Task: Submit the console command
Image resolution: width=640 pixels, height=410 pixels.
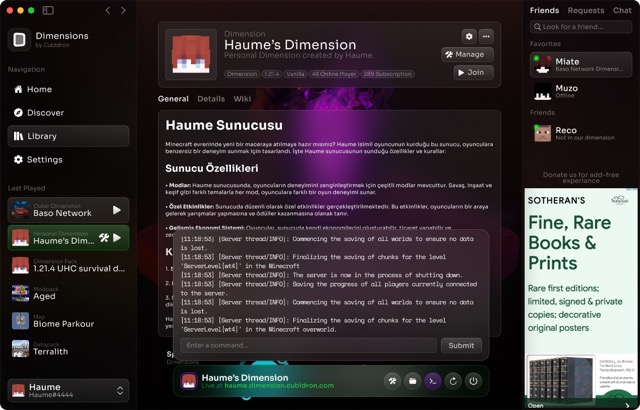Action: 461,346
